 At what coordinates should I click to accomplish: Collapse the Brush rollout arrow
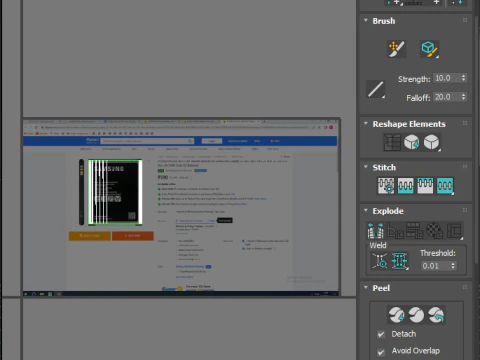(366, 20)
